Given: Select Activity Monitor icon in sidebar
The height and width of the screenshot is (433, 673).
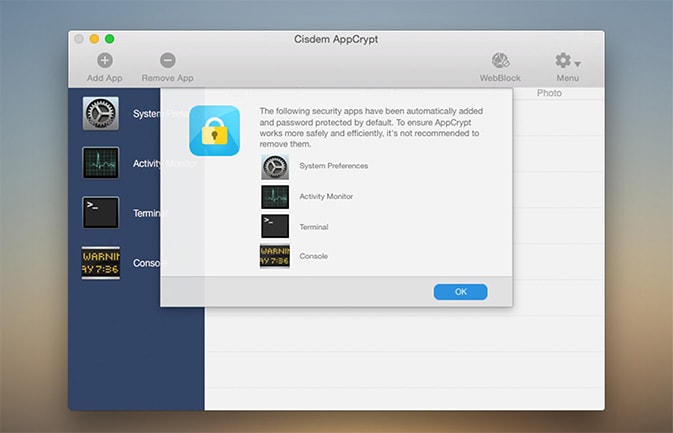Looking at the screenshot, I should point(101,163).
